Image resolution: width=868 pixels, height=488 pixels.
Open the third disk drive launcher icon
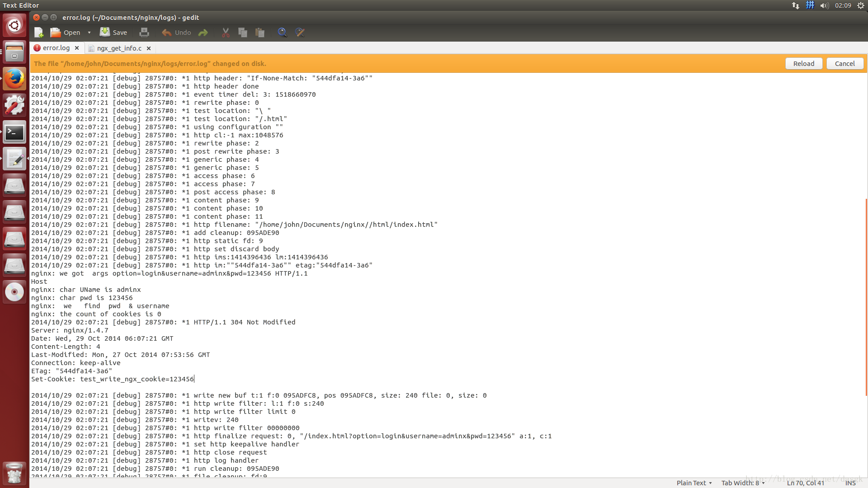(14, 239)
